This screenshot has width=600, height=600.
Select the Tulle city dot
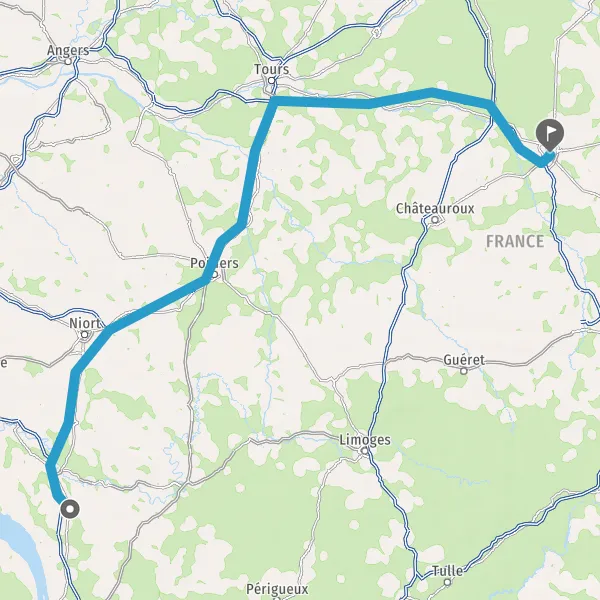click(447, 582)
